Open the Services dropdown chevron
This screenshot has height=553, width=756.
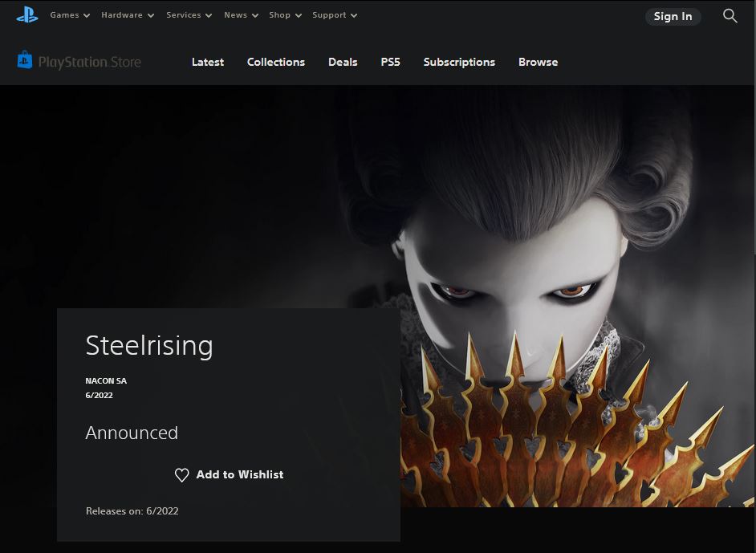208,14
